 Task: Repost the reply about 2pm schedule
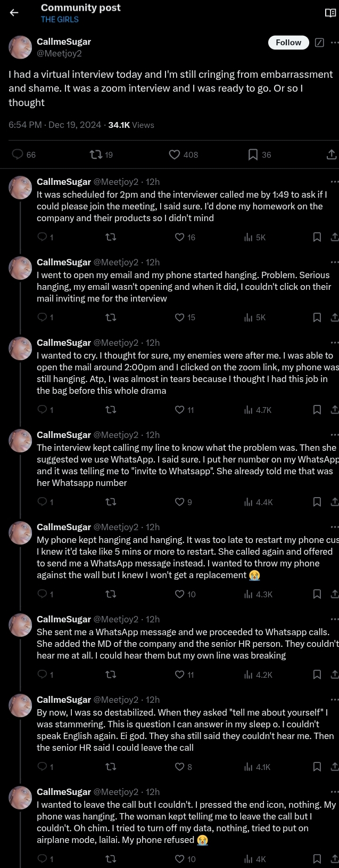click(111, 237)
